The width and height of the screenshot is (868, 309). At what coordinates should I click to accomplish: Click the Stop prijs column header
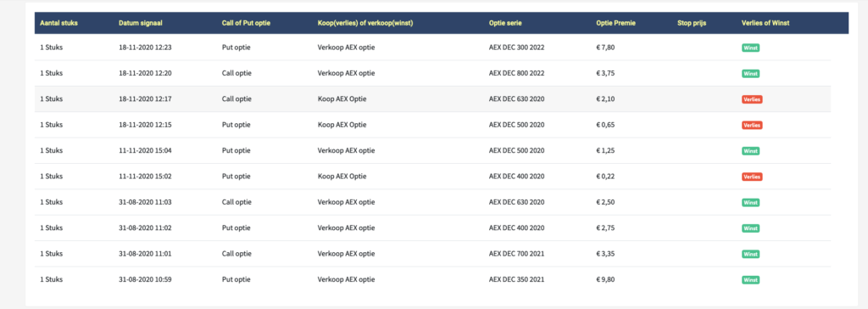click(x=692, y=23)
